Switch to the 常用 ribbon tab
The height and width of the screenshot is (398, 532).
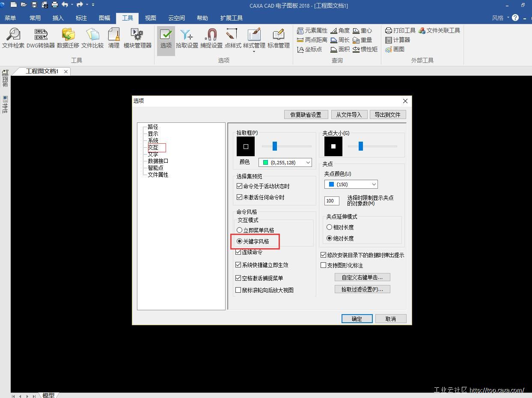35,18
